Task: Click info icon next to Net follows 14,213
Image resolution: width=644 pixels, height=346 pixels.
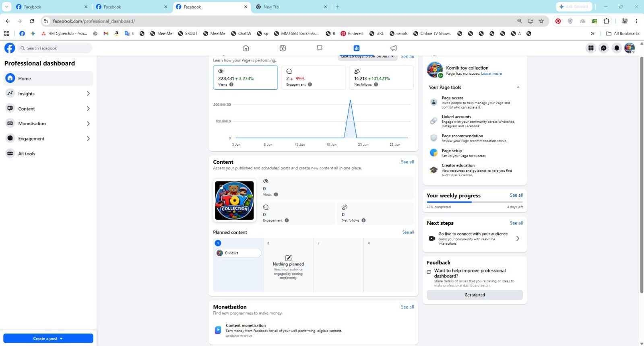Action: pos(376,84)
